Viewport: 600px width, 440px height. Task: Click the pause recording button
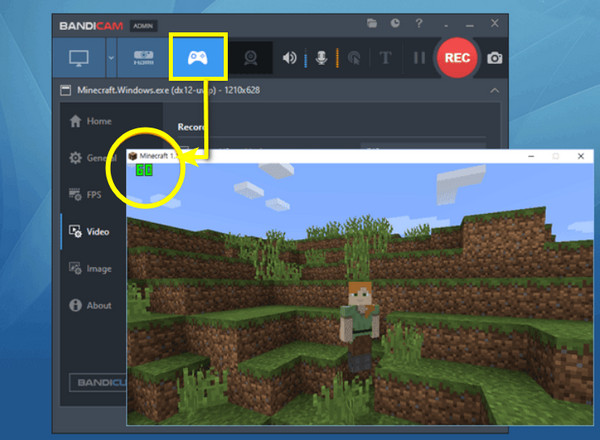419,58
